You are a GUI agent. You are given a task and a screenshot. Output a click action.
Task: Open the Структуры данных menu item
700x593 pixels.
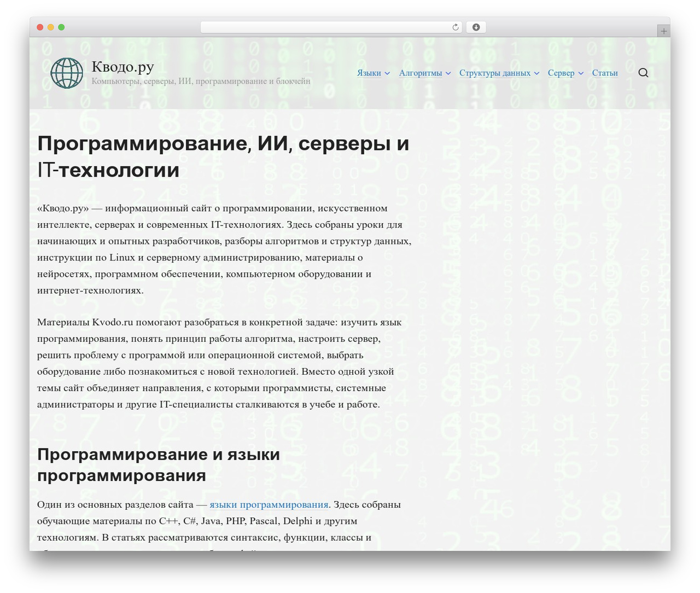pos(495,73)
